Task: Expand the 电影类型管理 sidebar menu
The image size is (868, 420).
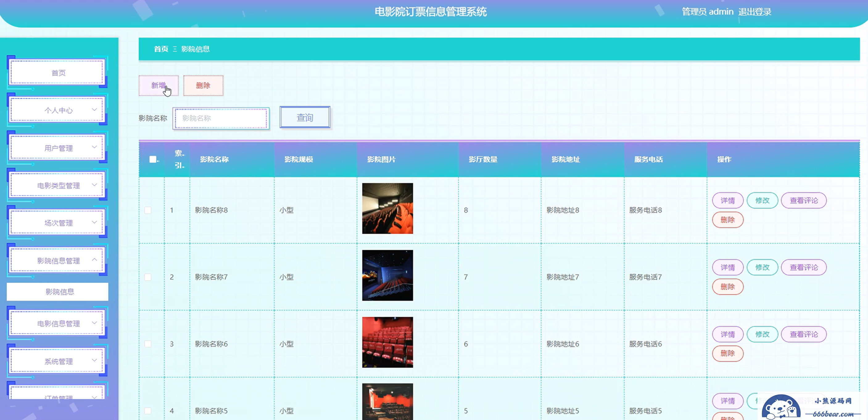Action: pos(57,185)
